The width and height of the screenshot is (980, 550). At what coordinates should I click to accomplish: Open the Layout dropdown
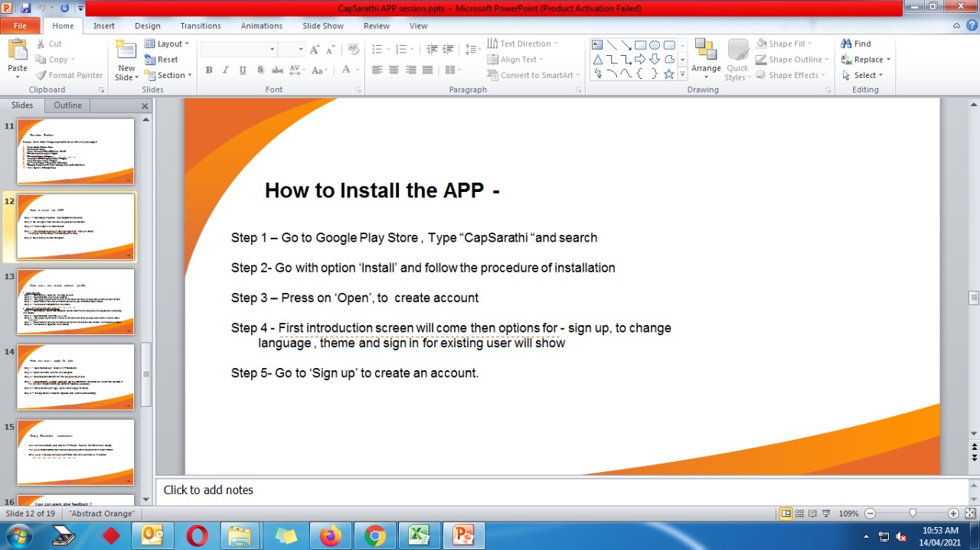coord(166,44)
